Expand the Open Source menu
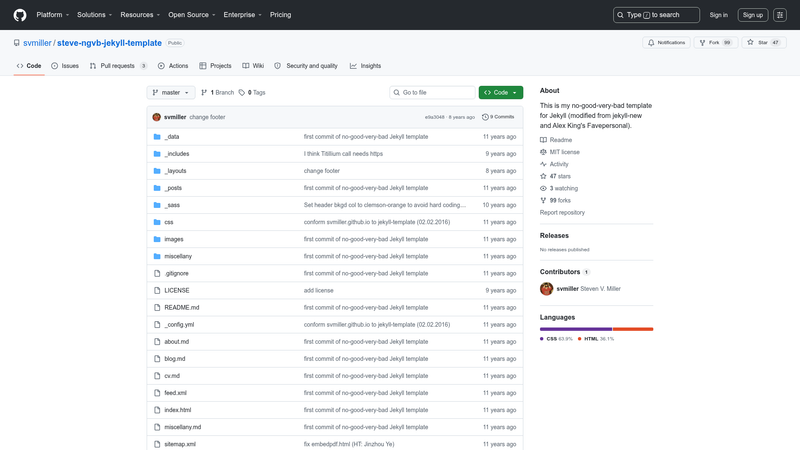The width and height of the screenshot is (800, 450). coord(192,15)
